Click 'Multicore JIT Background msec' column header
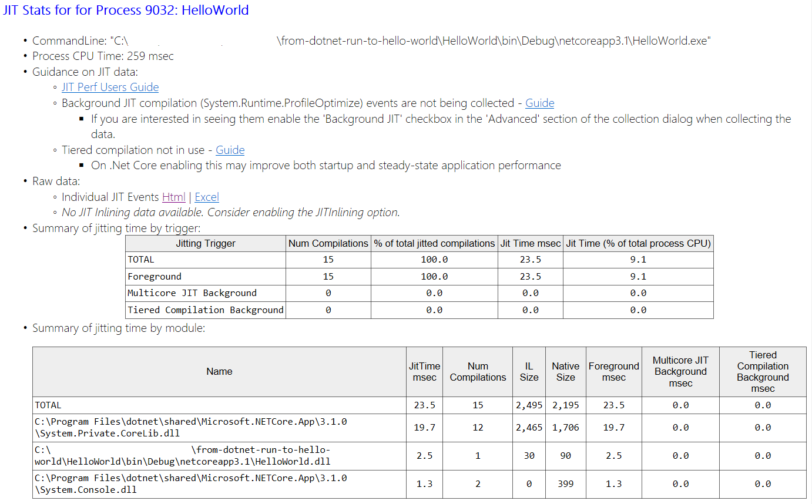Screen dimensions: 812x504 pos(680,371)
